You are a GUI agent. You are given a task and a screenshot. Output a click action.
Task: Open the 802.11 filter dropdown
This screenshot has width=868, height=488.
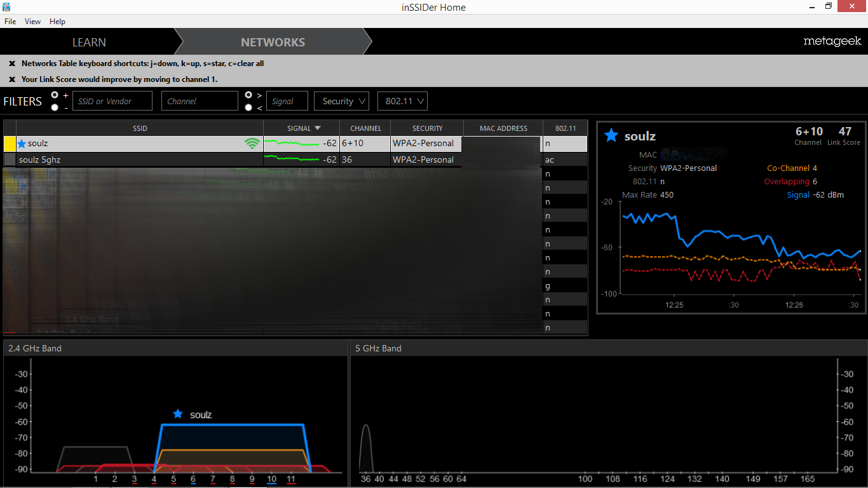coord(402,101)
